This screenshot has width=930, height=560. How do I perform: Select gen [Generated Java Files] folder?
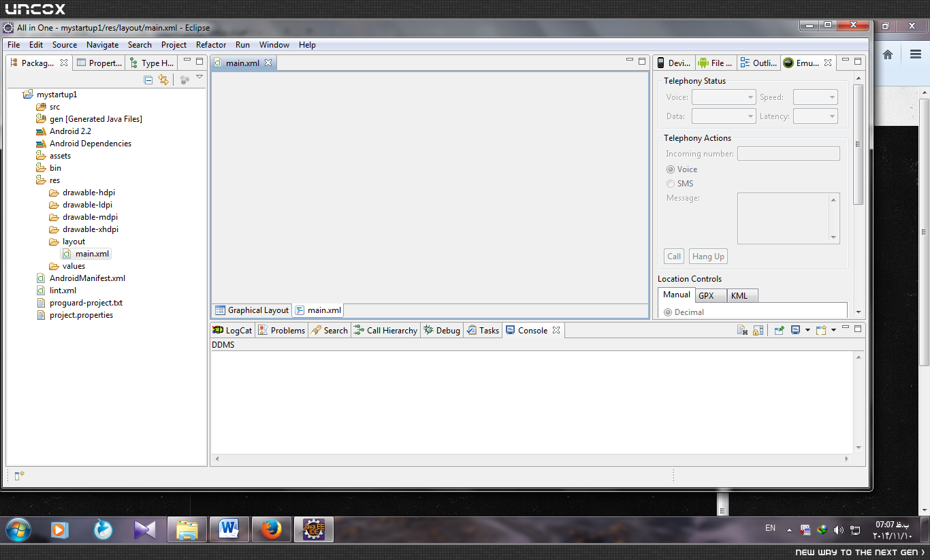(x=89, y=119)
